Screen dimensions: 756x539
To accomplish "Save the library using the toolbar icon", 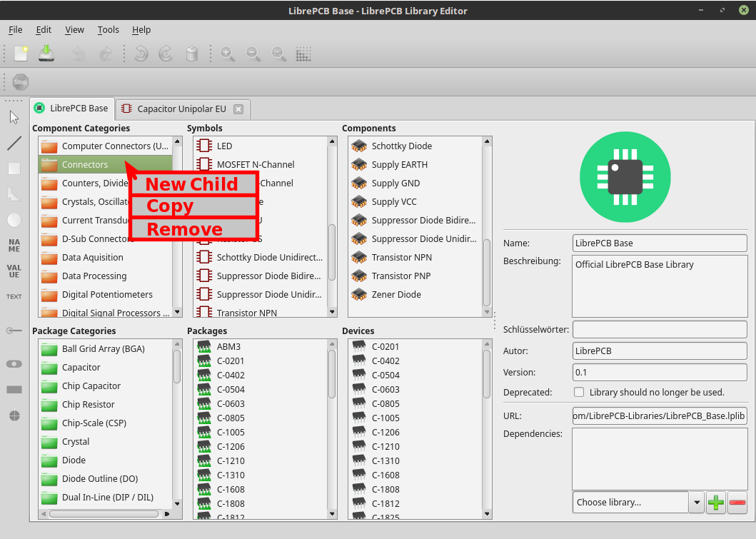I will (46, 54).
